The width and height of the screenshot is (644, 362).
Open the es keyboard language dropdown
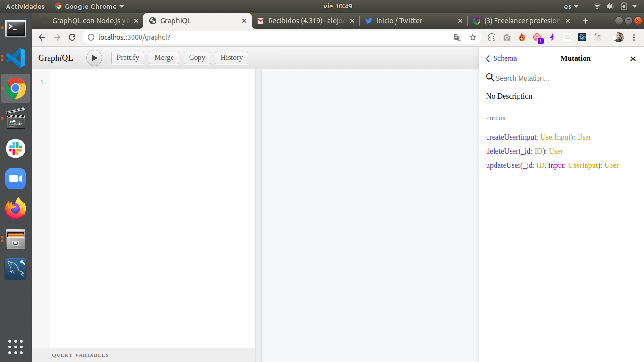(571, 7)
